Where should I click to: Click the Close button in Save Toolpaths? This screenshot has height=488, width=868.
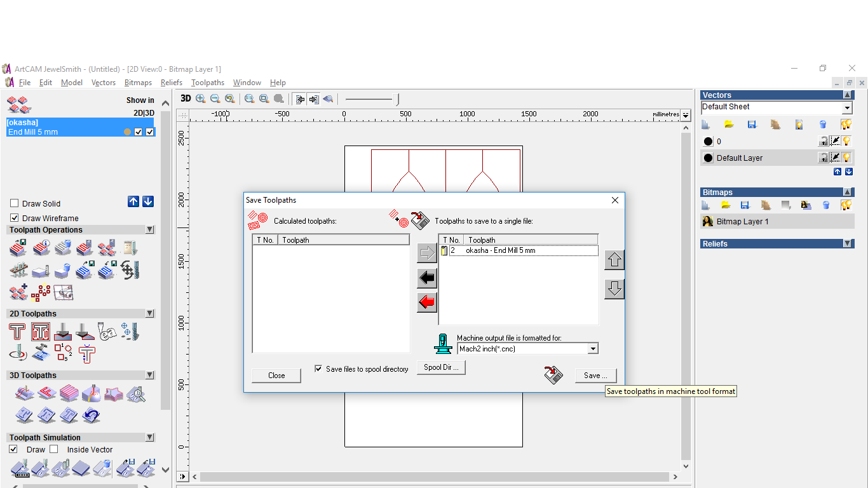[276, 376]
